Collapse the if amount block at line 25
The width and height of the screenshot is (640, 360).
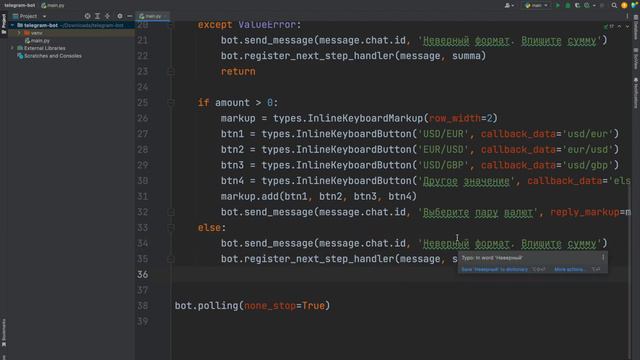coord(171,102)
